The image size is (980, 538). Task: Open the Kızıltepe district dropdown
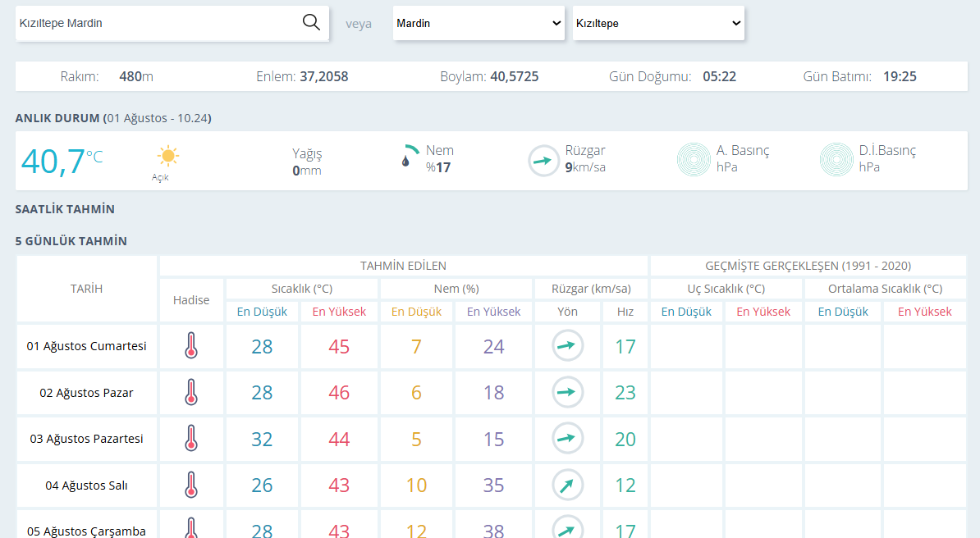tap(659, 23)
